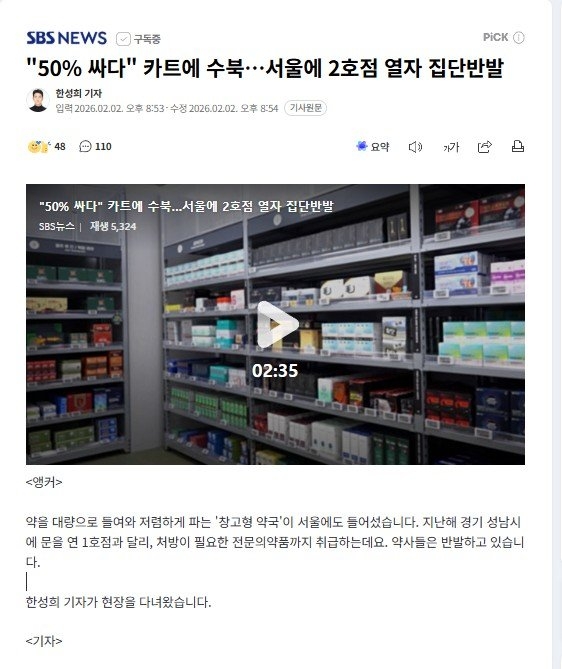This screenshot has height=669, width=562.
Task: Click the SBS뉴스 channel label on the video
Action: [x=56, y=226]
